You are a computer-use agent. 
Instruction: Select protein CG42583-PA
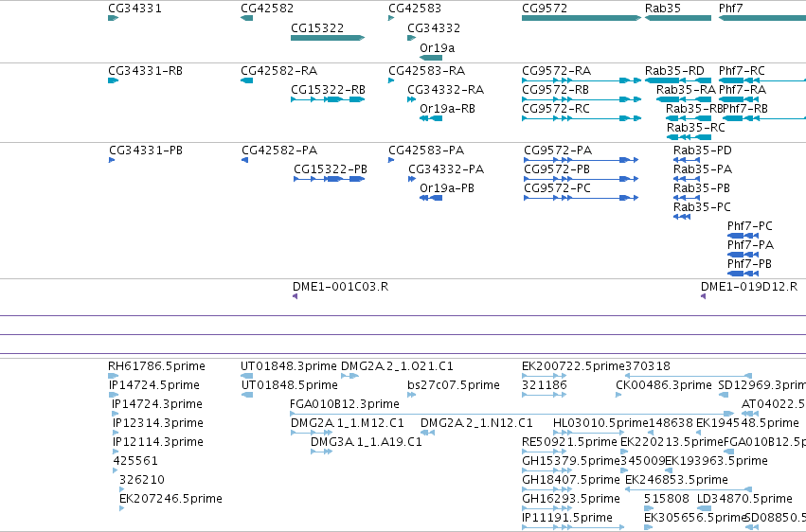(426, 151)
